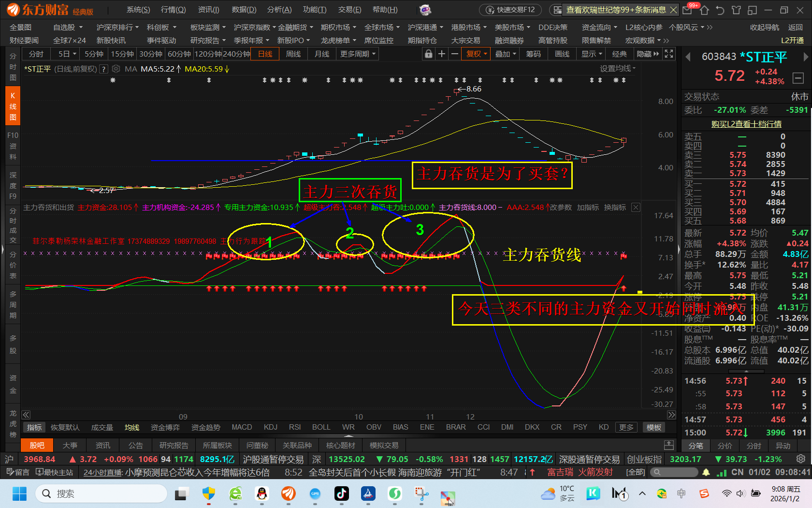Go to previous stock with left arrow
812x508 pixels.
coord(688,57)
